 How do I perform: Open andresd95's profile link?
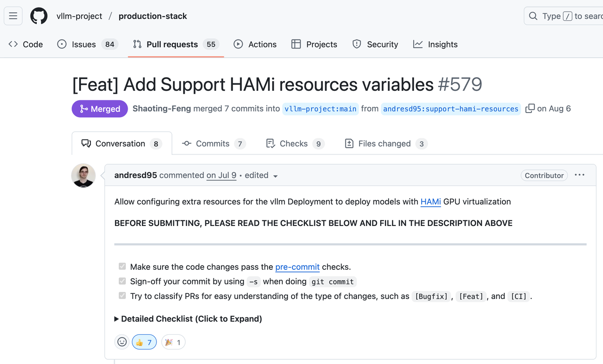[135, 175]
